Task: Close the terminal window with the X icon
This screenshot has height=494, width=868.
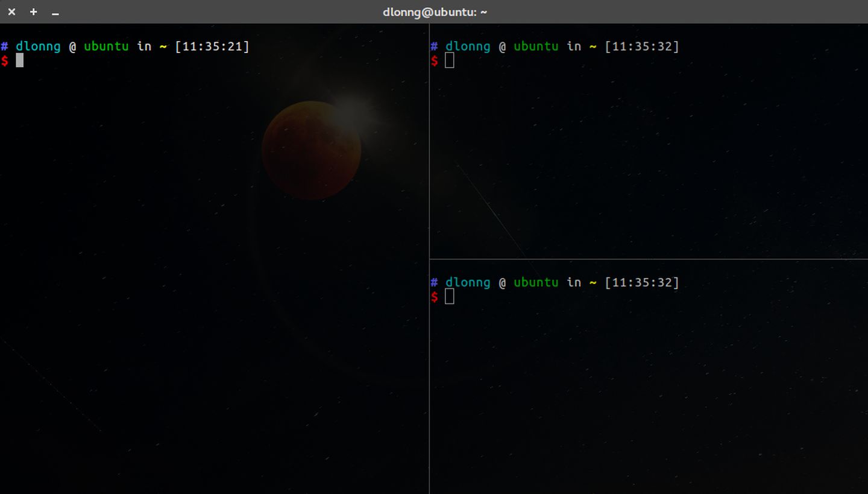Action: (11, 11)
